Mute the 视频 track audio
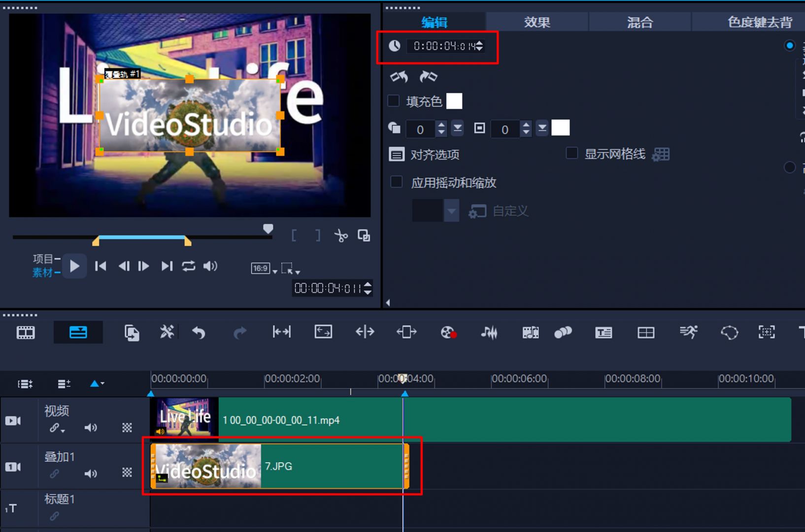805x532 pixels. [91, 428]
